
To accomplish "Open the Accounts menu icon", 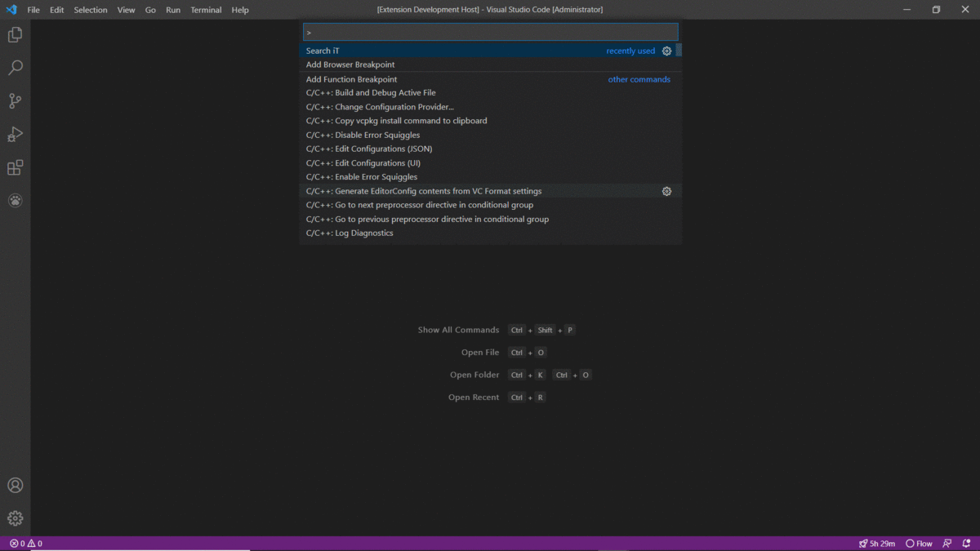I will click(x=15, y=485).
